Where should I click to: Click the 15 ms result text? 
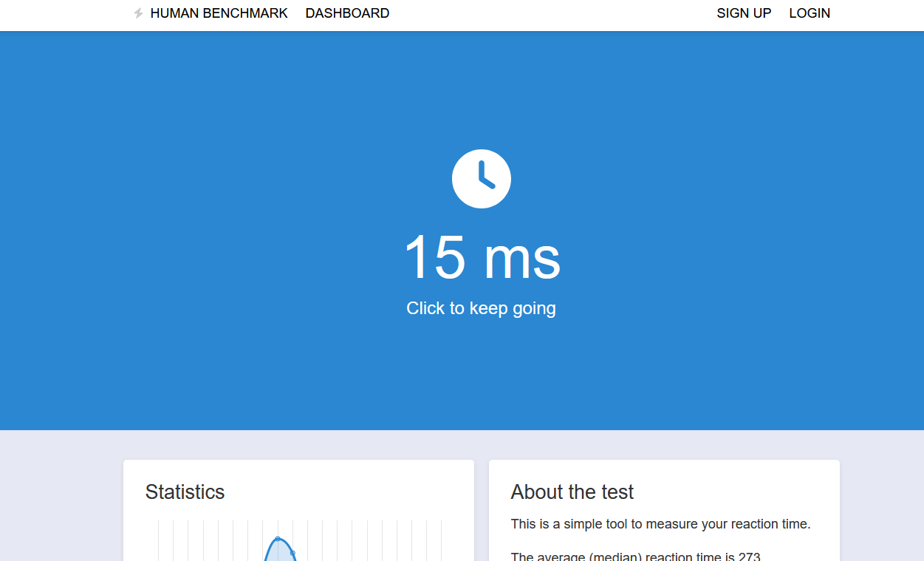click(481, 257)
